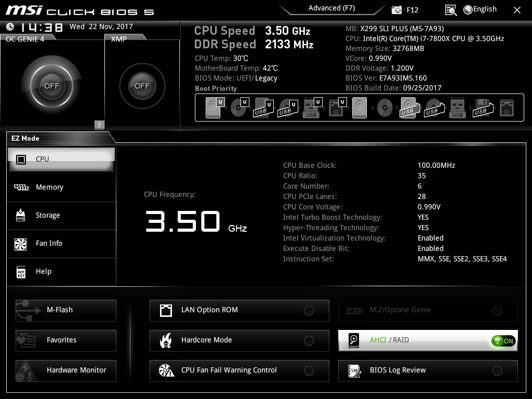Click the BIOS Ver E7A93IMS.160 text
The height and width of the screenshot is (399, 532).
tap(386, 78)
